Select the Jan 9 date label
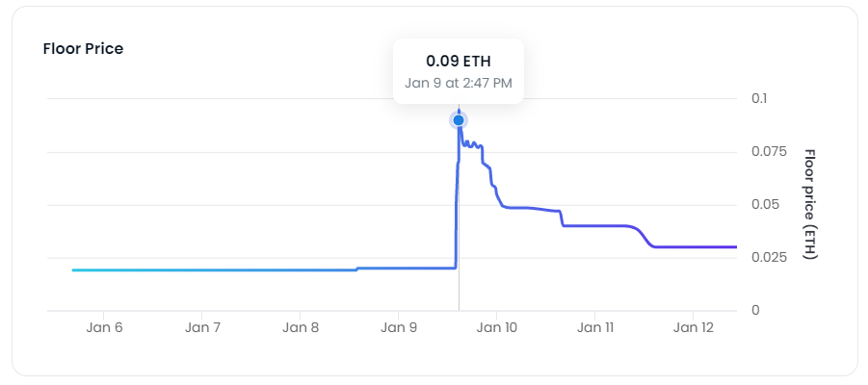 (399, 328)
